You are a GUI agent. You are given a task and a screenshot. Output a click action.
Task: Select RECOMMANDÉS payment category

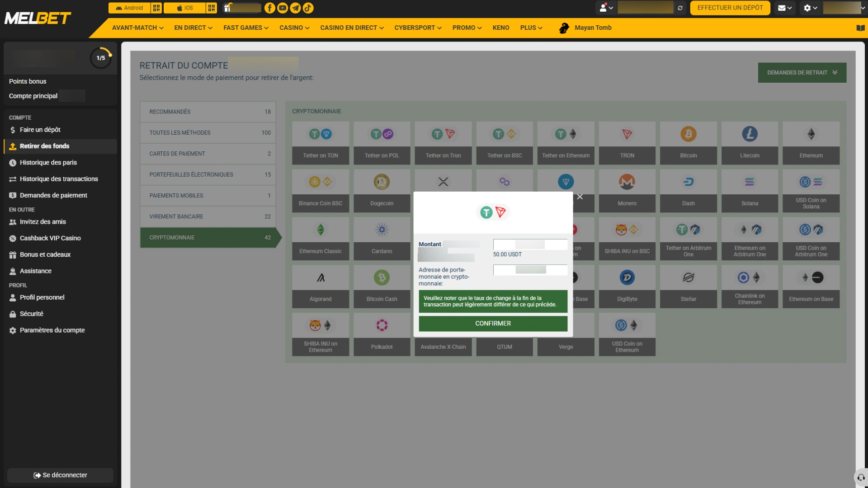208,112
